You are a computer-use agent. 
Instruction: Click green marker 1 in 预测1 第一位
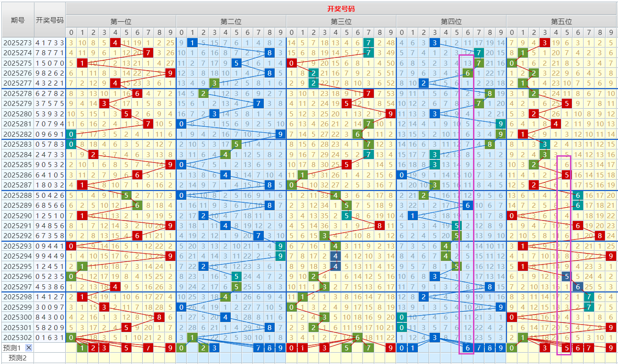tap(82, 348)
